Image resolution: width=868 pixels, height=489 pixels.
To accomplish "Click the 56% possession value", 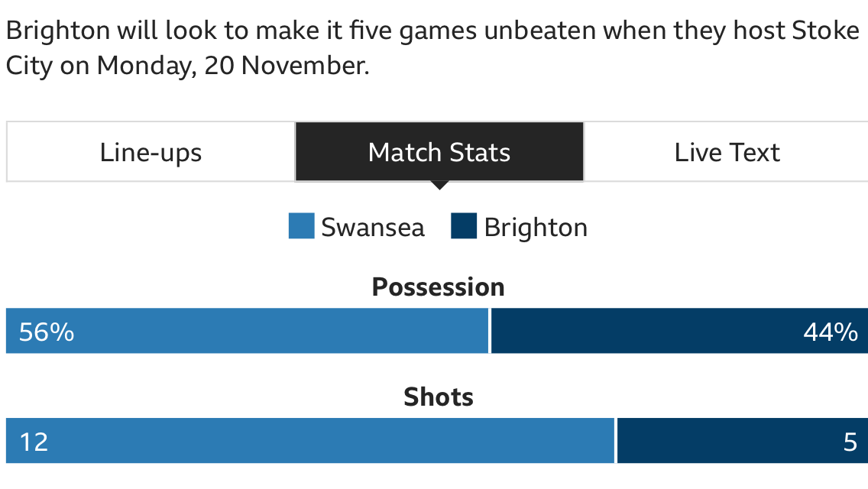I will tap(47, 332).
